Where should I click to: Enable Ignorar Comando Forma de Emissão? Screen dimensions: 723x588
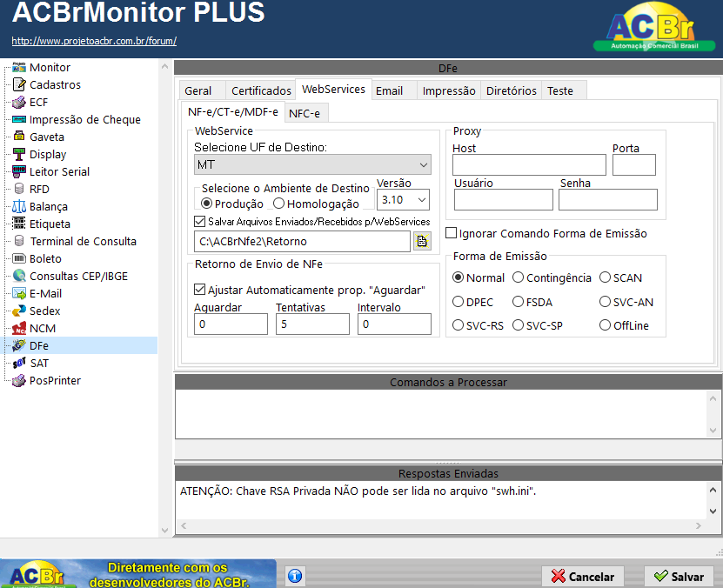pyautogui.click(x=451, y=233)
